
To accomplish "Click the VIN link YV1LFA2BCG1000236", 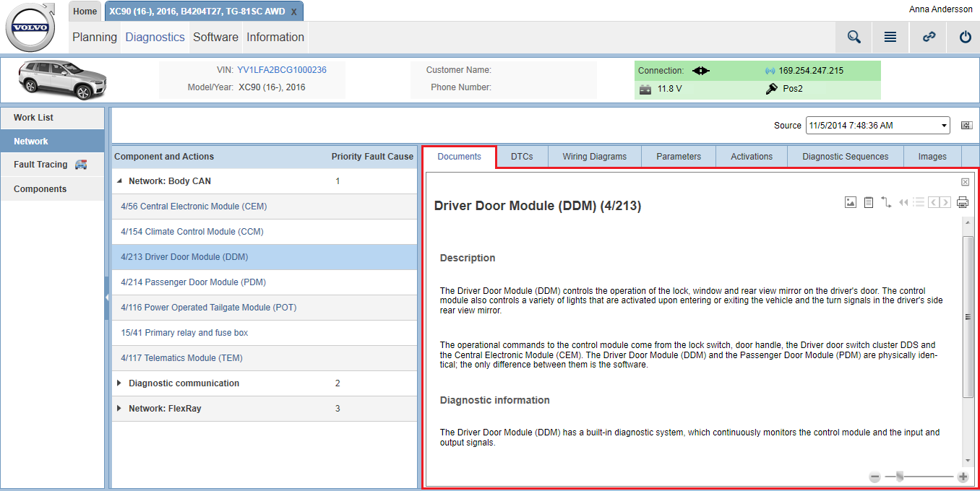I will [282, 70].
